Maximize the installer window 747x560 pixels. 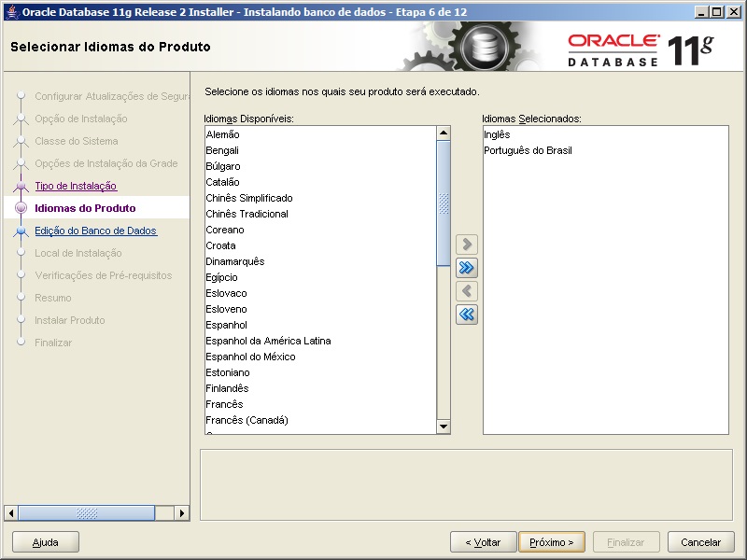click(716, 12)
